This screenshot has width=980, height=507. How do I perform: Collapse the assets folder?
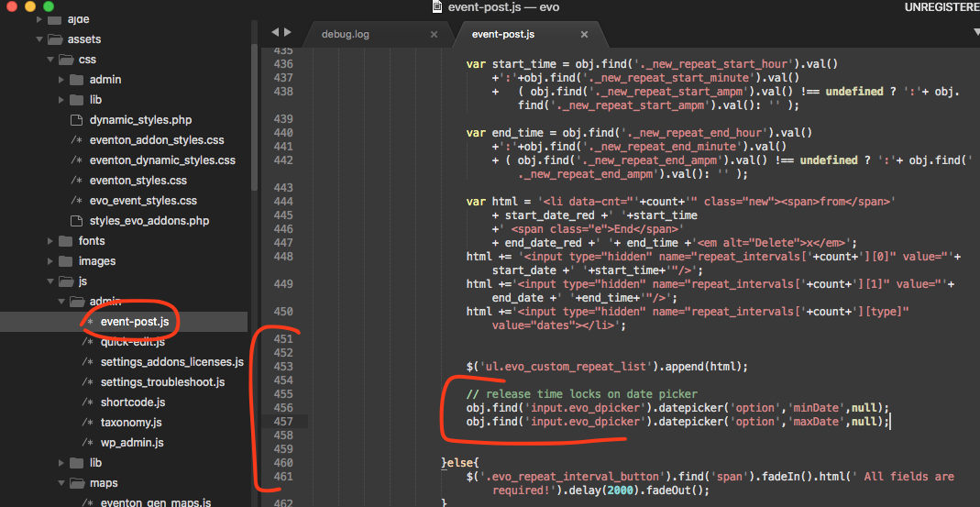[x=39, y=39]
